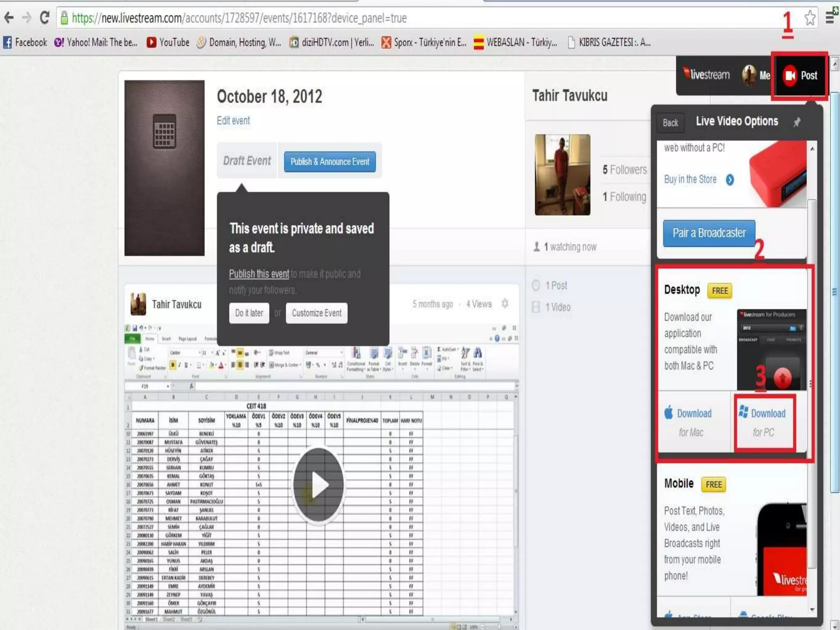Click the livestream logo in header
The image size is (840, 630).
(x=706, y=75)
